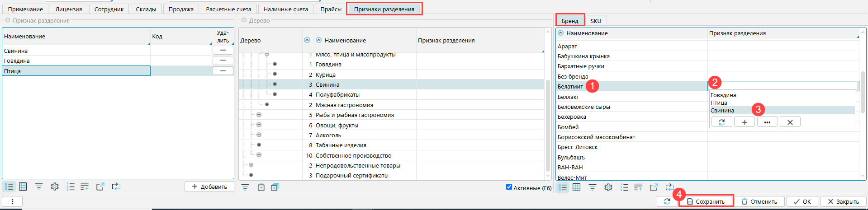Open export icon in Бренд panel toolbar

point(654,187)
